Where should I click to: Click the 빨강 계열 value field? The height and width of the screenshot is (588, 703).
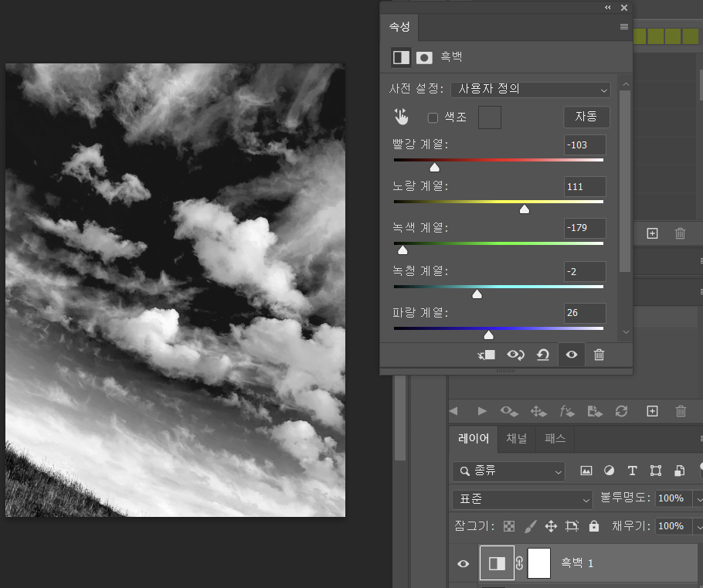(x=585, y=145)
